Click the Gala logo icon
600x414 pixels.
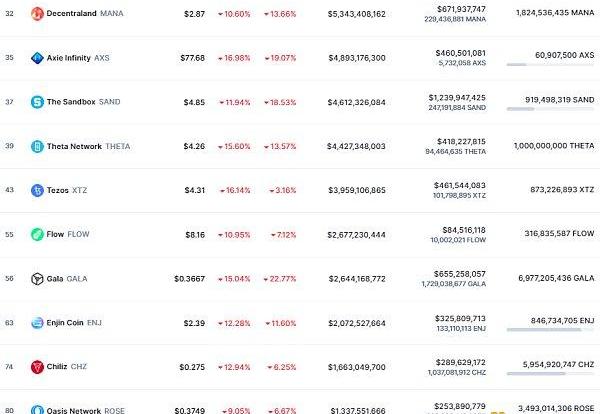tap(37, 279)
